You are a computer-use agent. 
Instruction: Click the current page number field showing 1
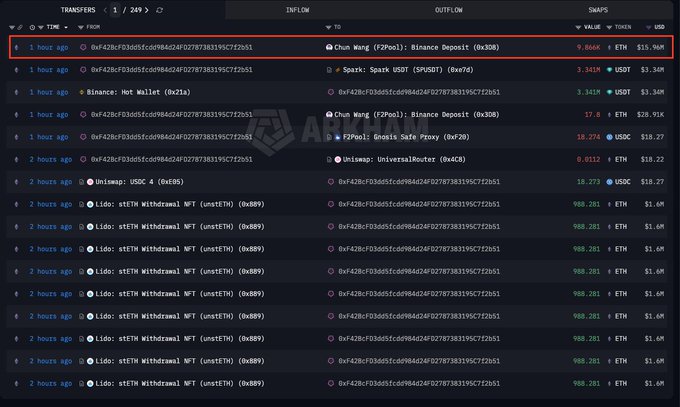click(x=115, y=10)
